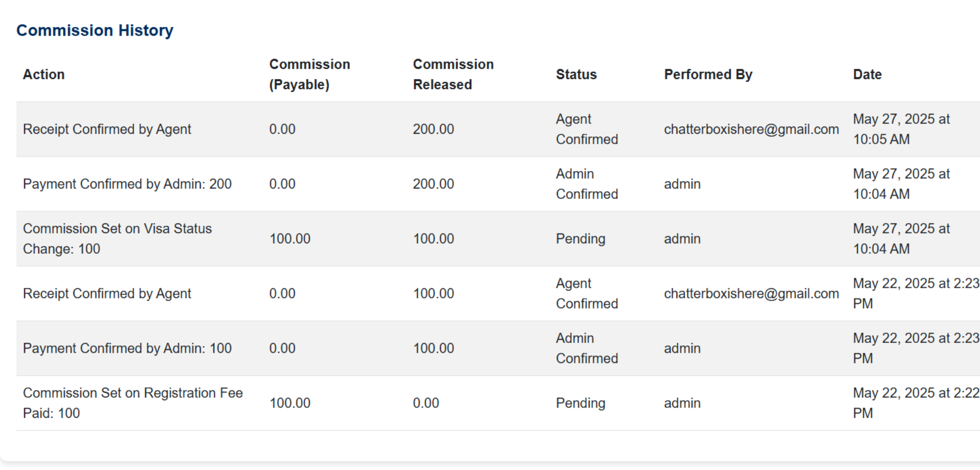Viewport: 980px width, 470px height.
Task: Select the Payment Confirmed by Admin: 200 entry
Action: (x=127, y=184)
